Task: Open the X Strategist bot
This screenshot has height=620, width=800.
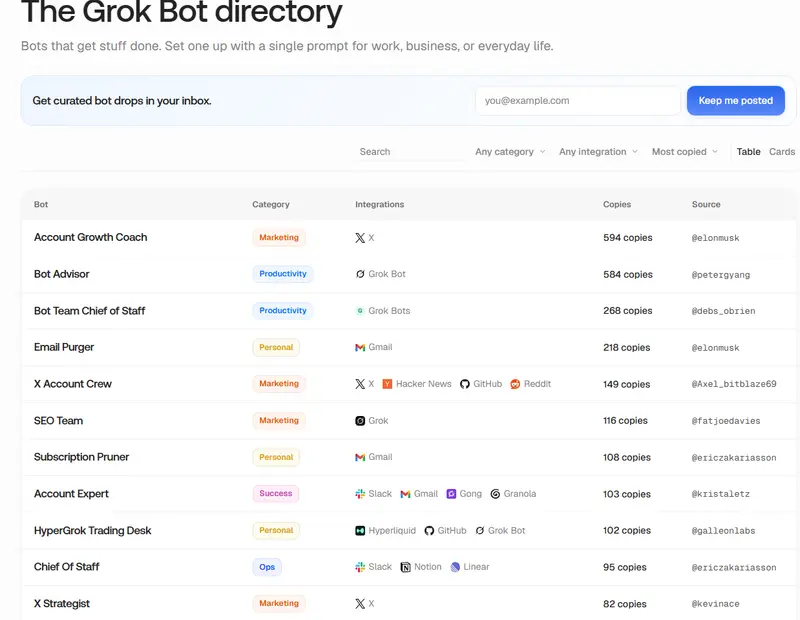Action: click(x=61, y=603)
